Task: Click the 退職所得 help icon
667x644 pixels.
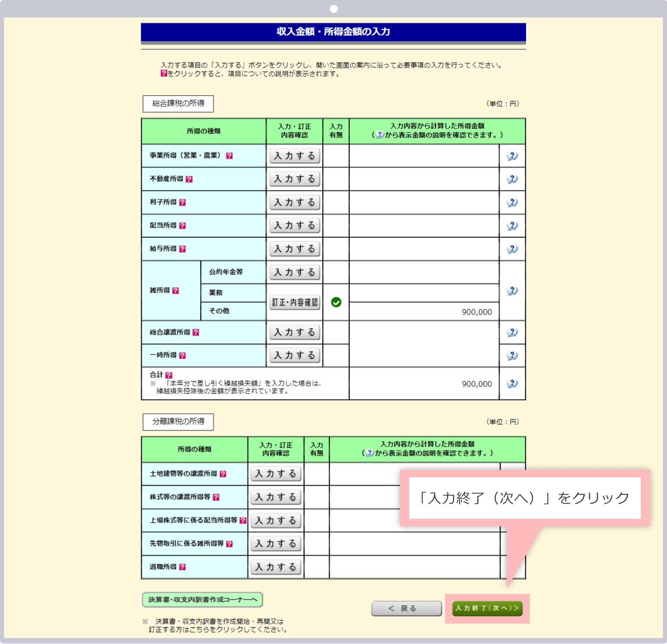Action: pyautogui.click(x=182, y=567)
